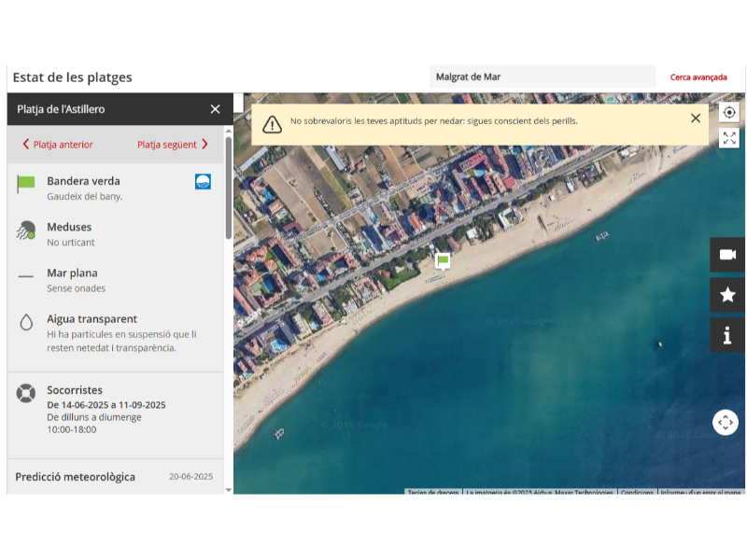Click Informeu d'un error al mapa

[x=700, y=492]
